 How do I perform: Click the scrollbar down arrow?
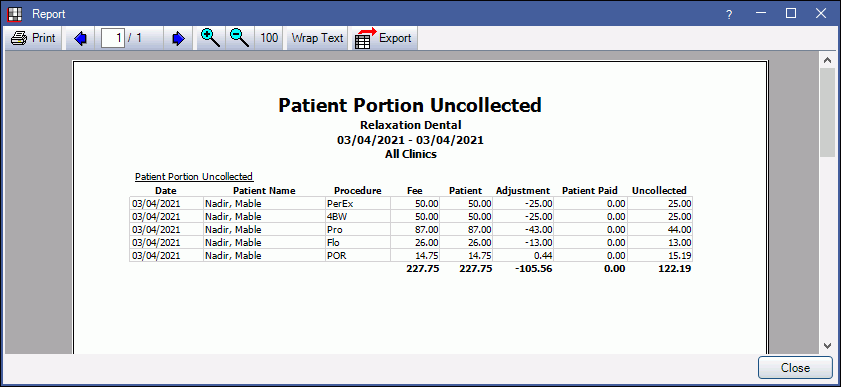826,346
